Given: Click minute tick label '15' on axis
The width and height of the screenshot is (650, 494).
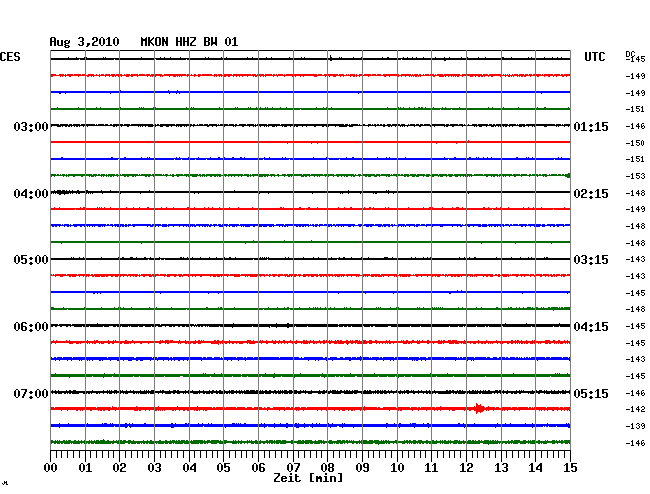Looking at the screenshot, I should click(x=570, y=468).
